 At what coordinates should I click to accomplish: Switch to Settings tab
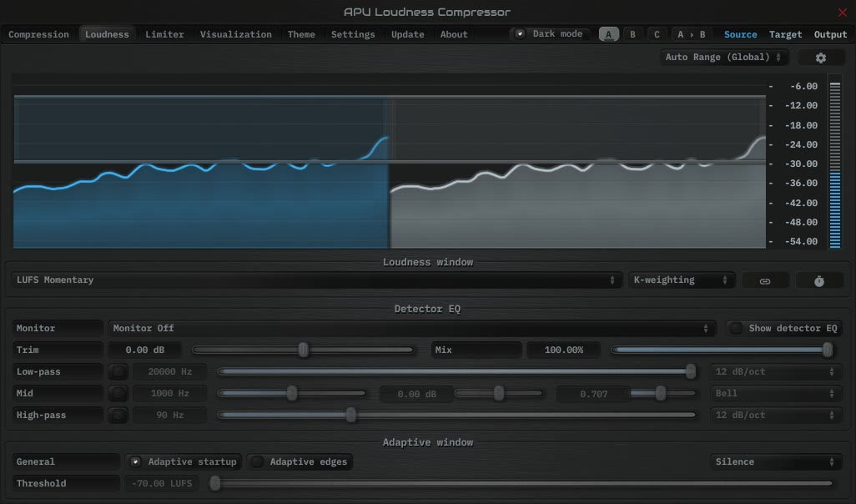(x=353, y=34)
